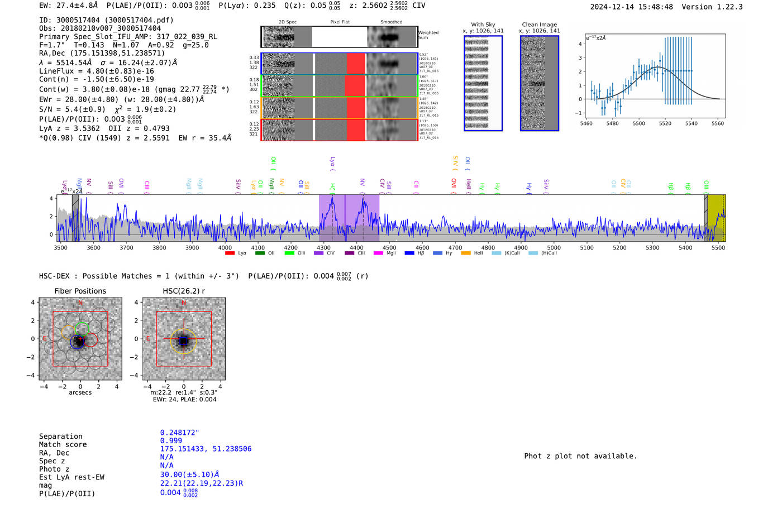
Task: Click the N/A value beside Photo z
Action: pos(166,466)
